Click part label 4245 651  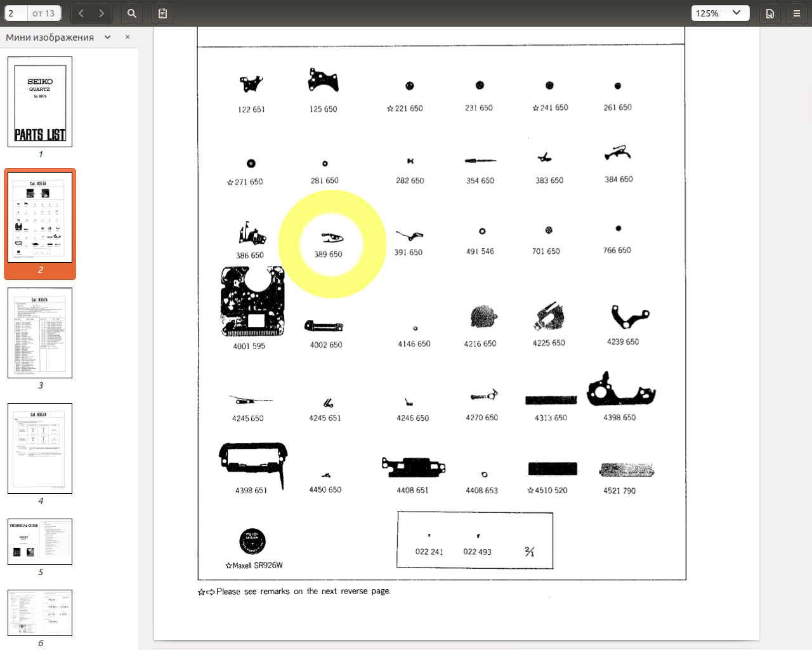(325, 418)
